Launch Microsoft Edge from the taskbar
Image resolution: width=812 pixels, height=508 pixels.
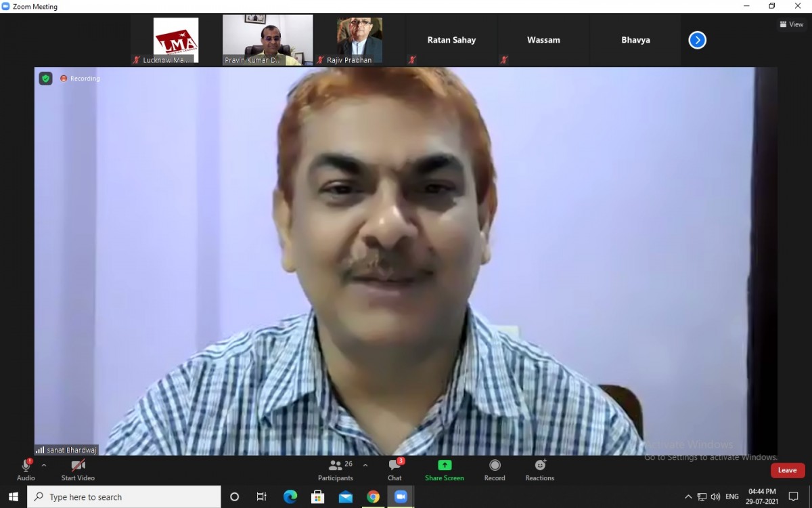tap(290, 496)
